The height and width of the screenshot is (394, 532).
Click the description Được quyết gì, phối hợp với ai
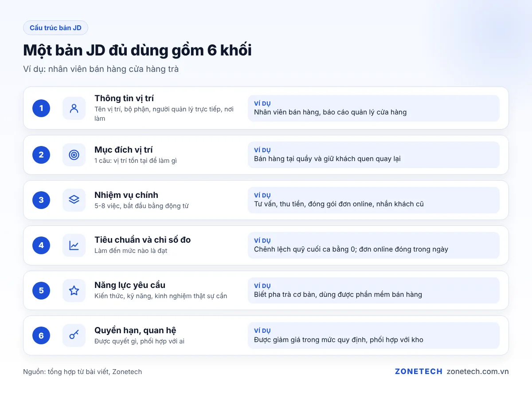click(140, 341)
